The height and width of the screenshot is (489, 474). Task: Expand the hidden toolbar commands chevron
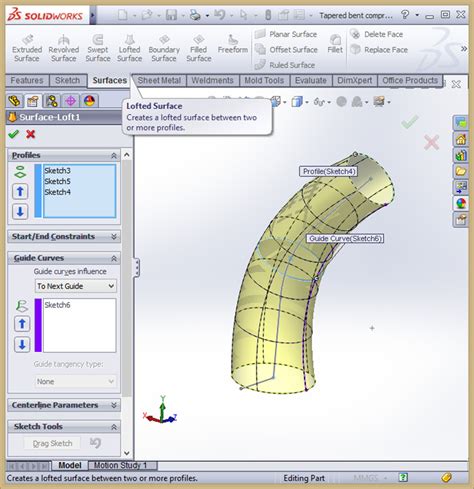[464, 49]
